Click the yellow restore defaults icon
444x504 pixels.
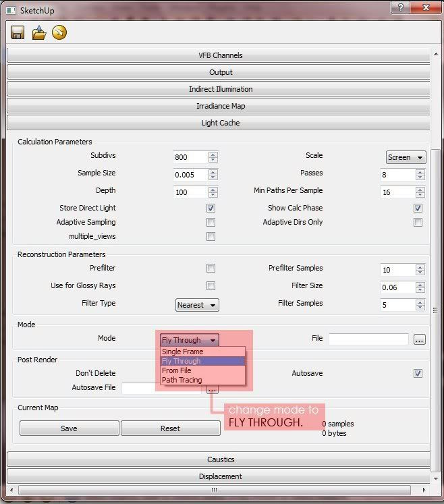[59, 32]
